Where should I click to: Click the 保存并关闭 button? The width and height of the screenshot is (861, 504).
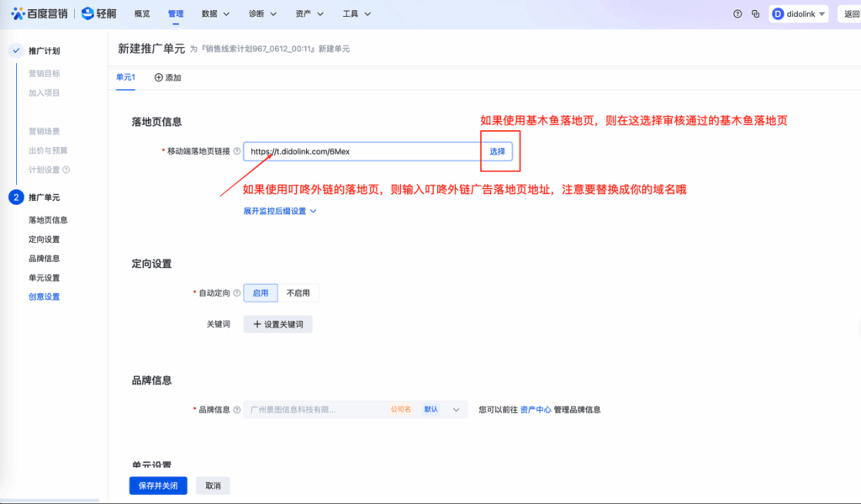[x=158, y=486]
